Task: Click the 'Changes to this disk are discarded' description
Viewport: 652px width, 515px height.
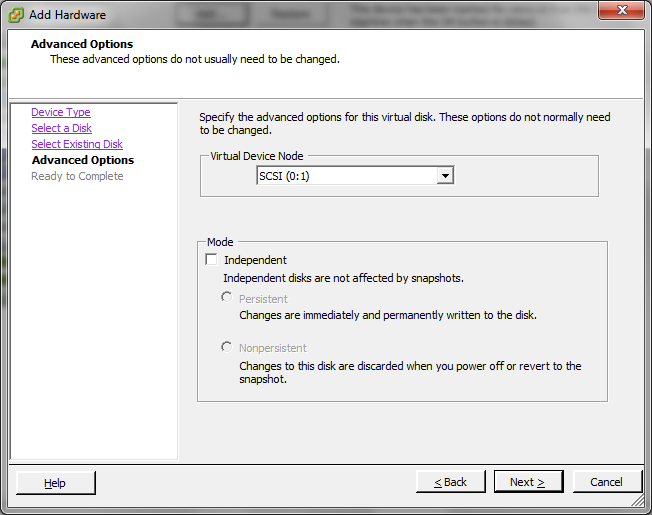Action: [x=410, y=372]
